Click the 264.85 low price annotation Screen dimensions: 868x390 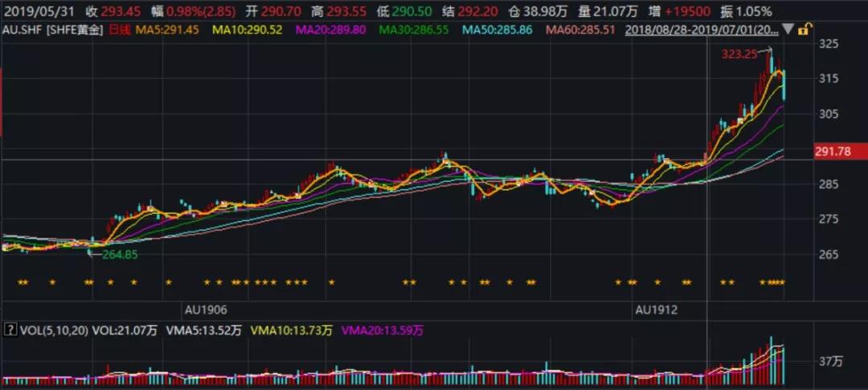[121, 255]
